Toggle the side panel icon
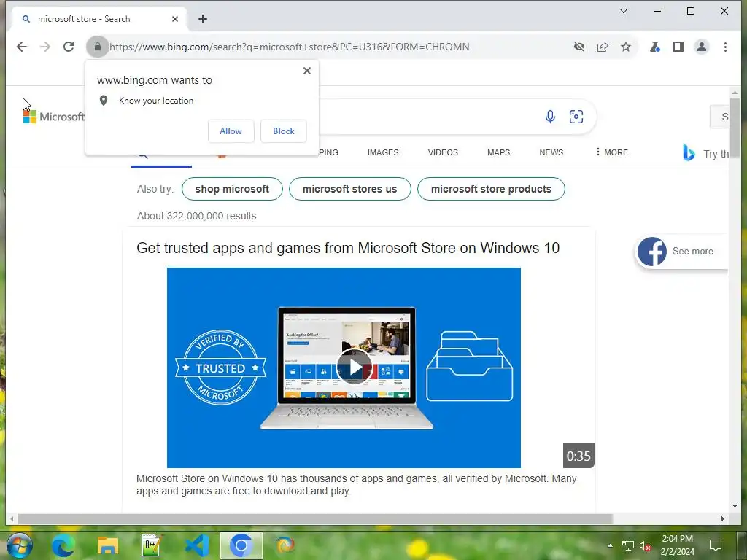 678,47
